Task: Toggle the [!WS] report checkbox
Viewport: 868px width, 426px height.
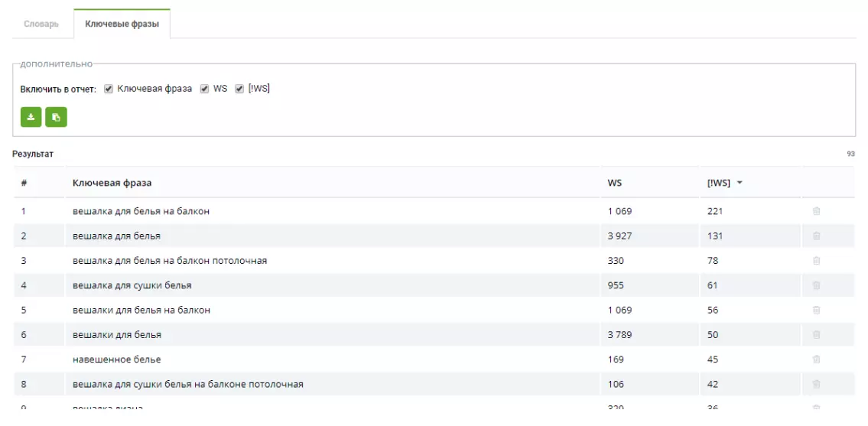Action: pos(239,89)
